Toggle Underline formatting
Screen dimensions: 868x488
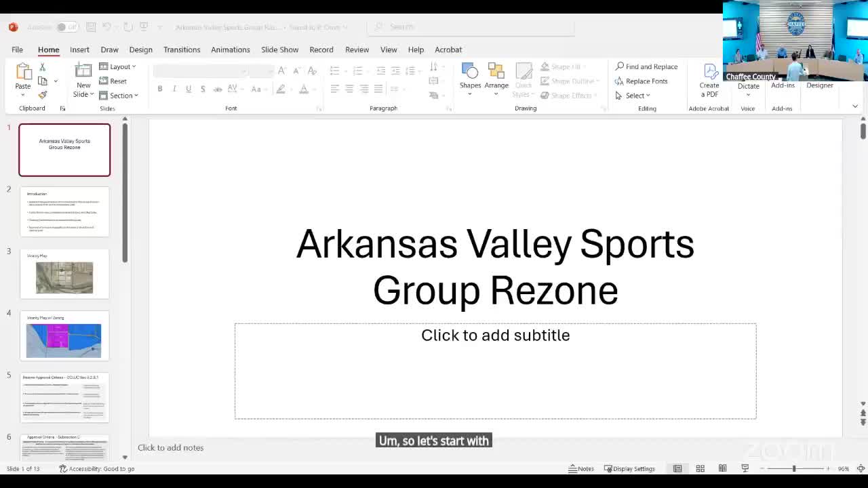[189, 89]
